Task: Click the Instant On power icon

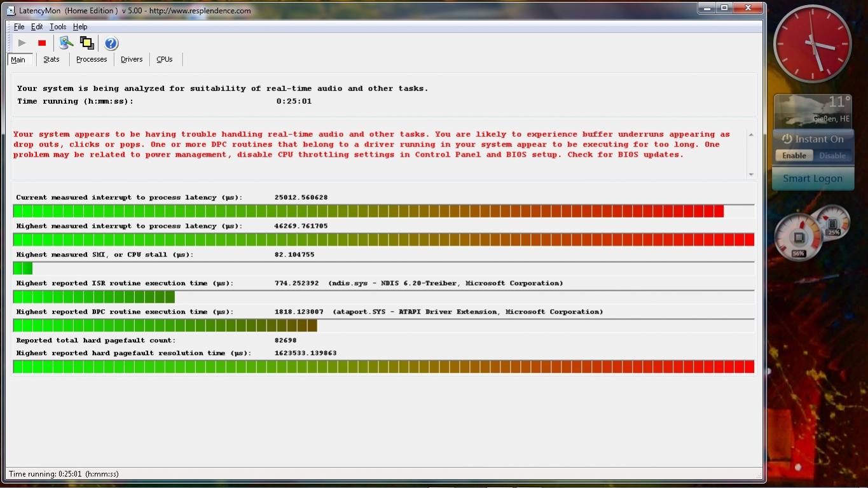Action: pos(787,139)
